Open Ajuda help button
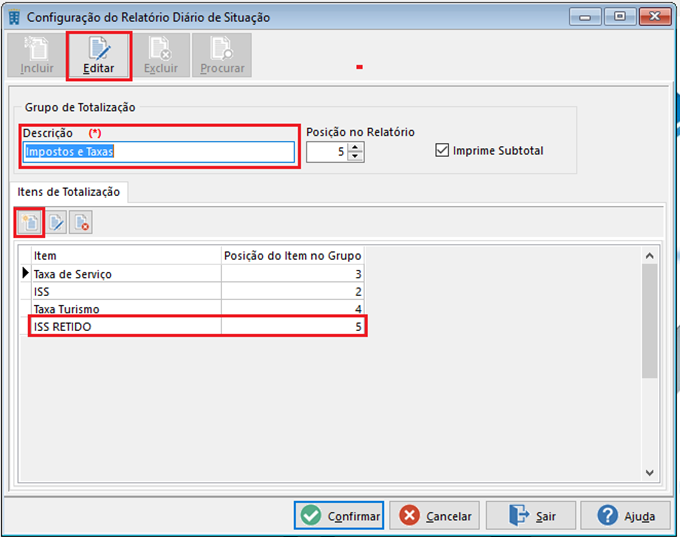 pos(625,515)
